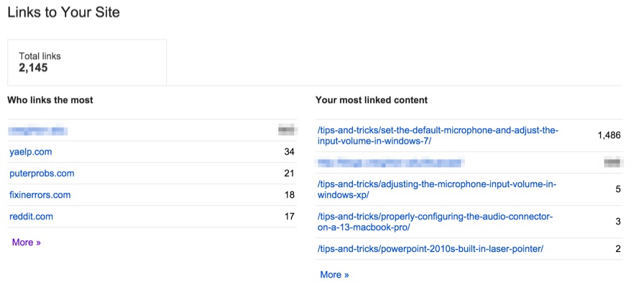
Task: Open the set-the-default-microphone windows-7 content link
Action: pyautogui.click(x=438, y=136)
